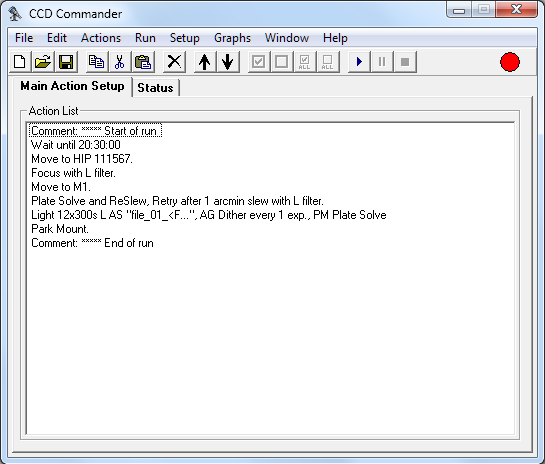This screenshot has width=545, height=464.
Task: Click the check ALL actions icon
Action: tap(304, 62)
